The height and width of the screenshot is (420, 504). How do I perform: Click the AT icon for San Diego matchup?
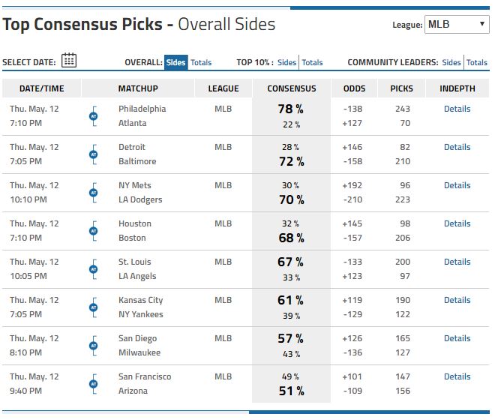click(94, 346)
